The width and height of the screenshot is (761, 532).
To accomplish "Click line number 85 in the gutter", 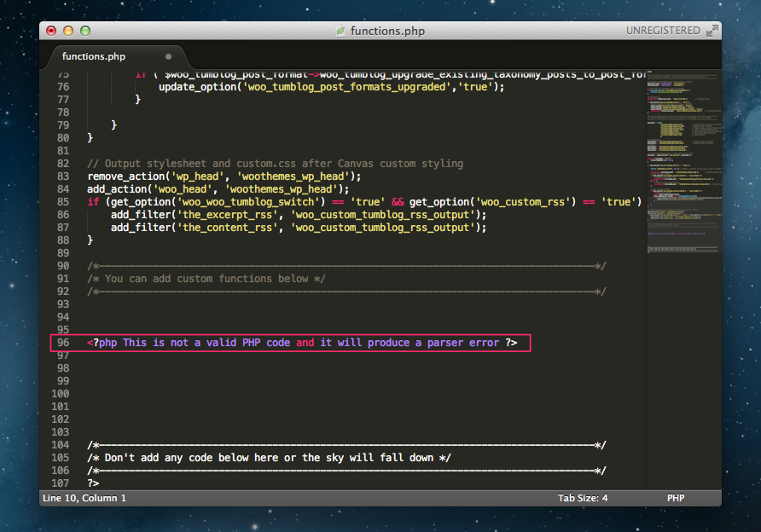I will (x=63, y=202).
